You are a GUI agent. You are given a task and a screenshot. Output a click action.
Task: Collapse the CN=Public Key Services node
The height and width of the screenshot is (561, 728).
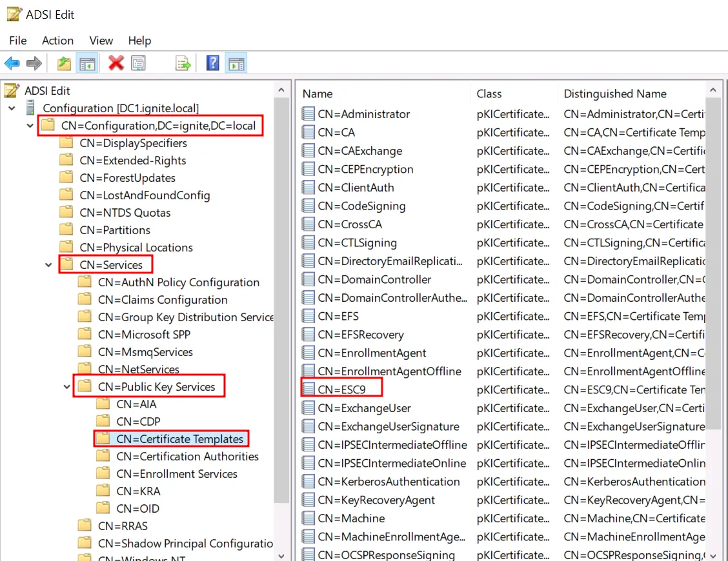[x=67, y=387]
